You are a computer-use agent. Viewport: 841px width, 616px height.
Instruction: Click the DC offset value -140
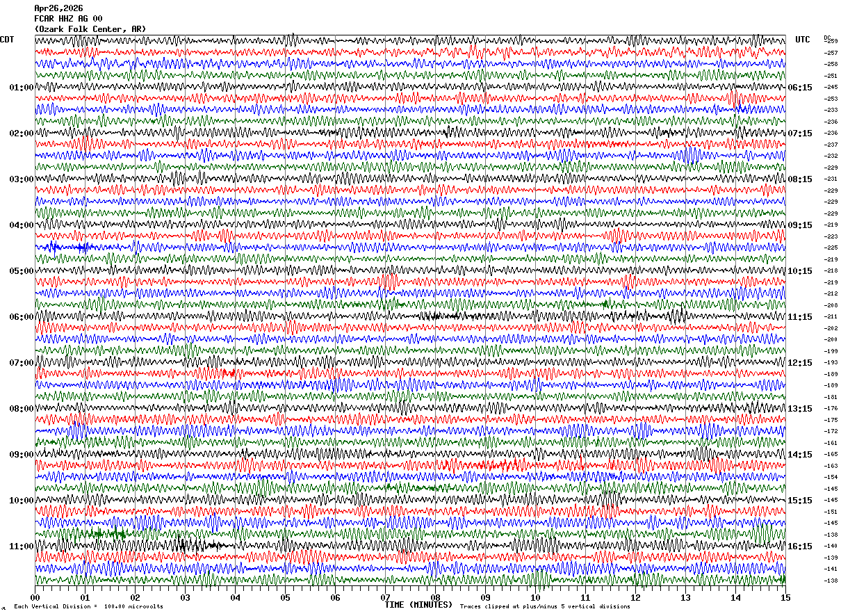point(831,546)
